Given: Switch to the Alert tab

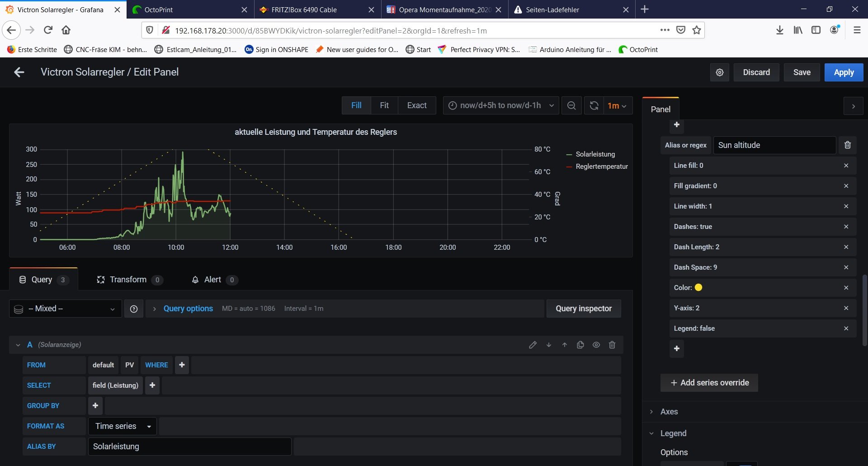Looking at the screenshot, I should pyautogui.click(x=212, y=280).
